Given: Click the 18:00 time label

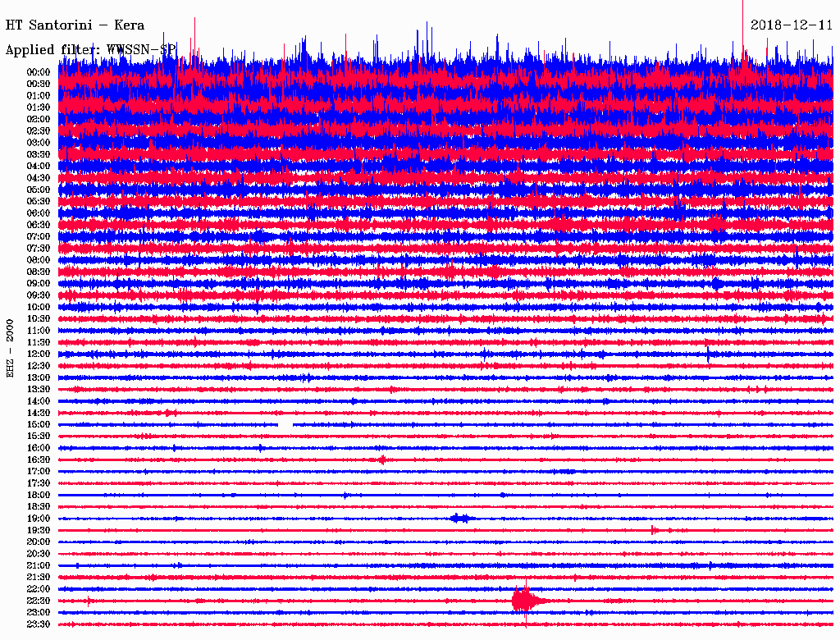Looking at the screenshot, I should pos(39,496).
